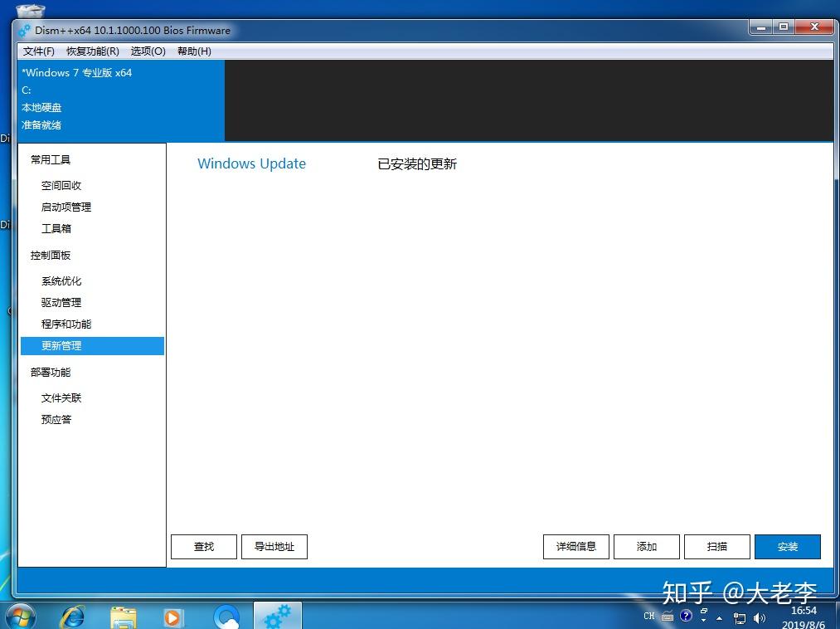This screenshot has height=629, width=840.
Task: Click the Dism++ gear icon in title bar
Action: [x=24, y=31]
